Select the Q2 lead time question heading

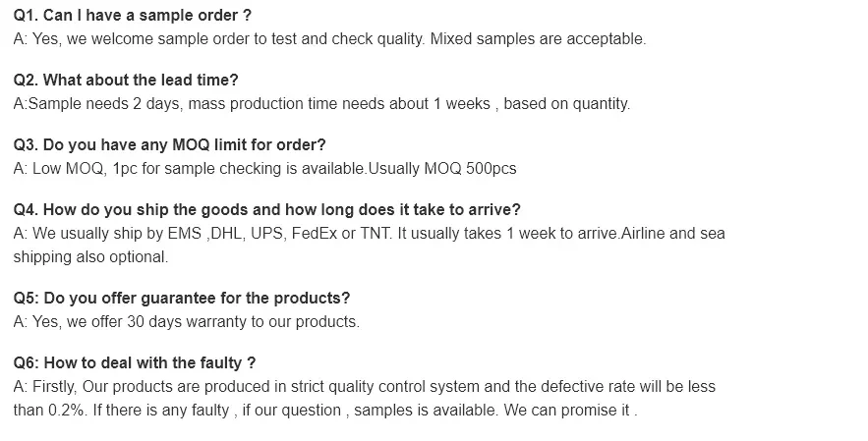point(126,80)
